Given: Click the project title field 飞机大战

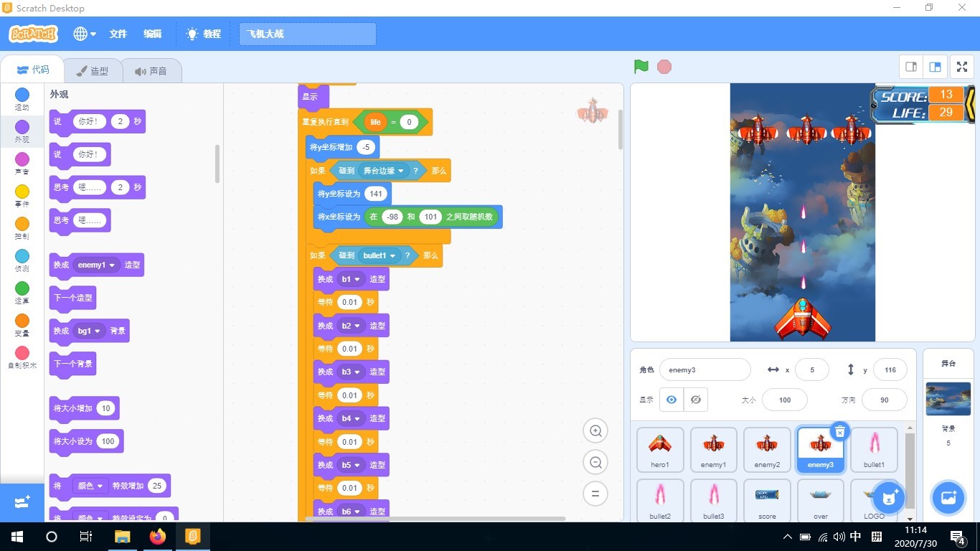Looking at the screenshot, I should coord(308,34).
